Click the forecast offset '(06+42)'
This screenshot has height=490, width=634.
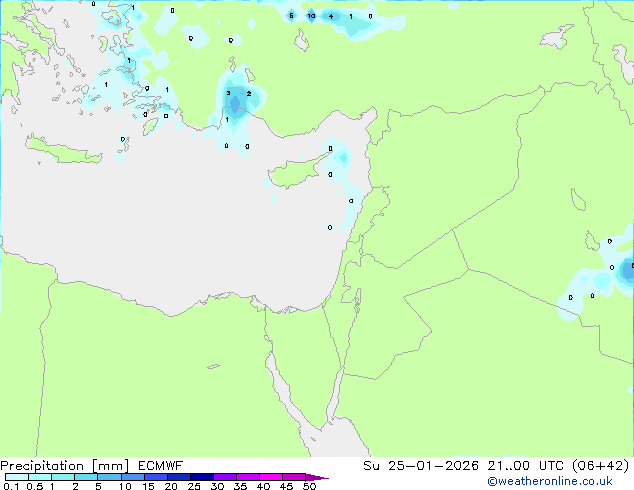[600, 466]
